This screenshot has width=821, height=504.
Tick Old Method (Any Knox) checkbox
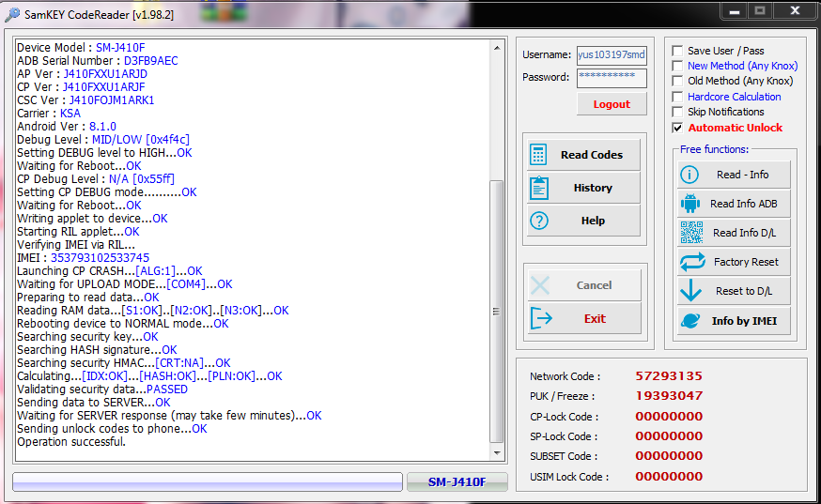[x=677, y=81]
